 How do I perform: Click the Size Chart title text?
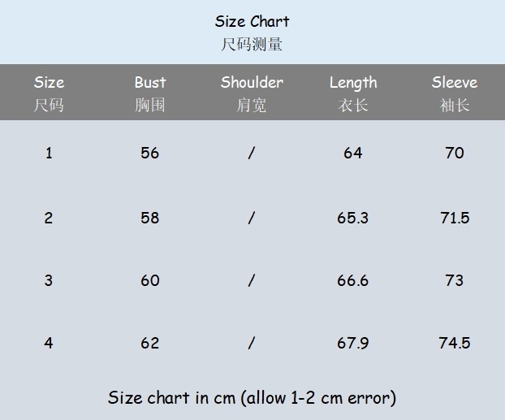(x=252, y=22)
